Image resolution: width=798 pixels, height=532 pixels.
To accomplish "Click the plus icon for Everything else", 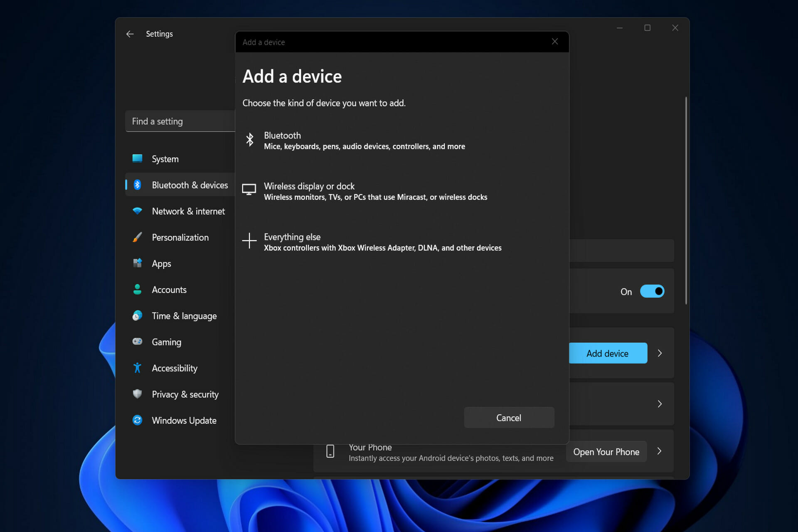I will tap(249, 241).
